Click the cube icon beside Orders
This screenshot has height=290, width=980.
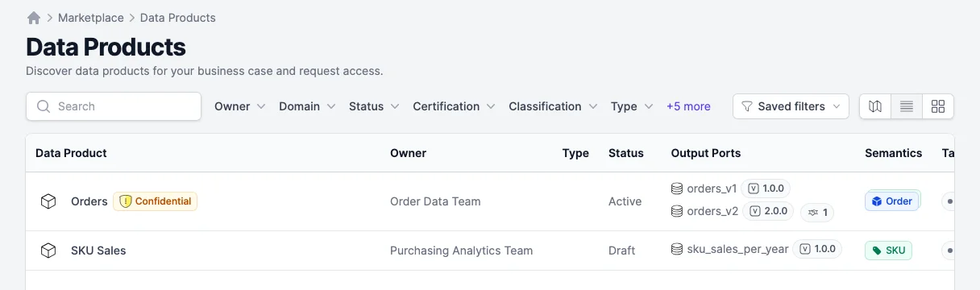point(48,201)
